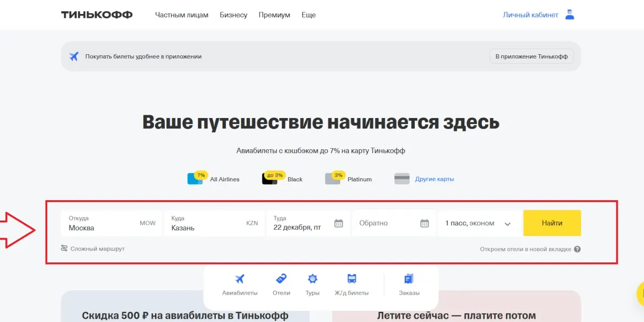644x322 pixels.
Task: Open the Туда date field
Action: (308, 223)
